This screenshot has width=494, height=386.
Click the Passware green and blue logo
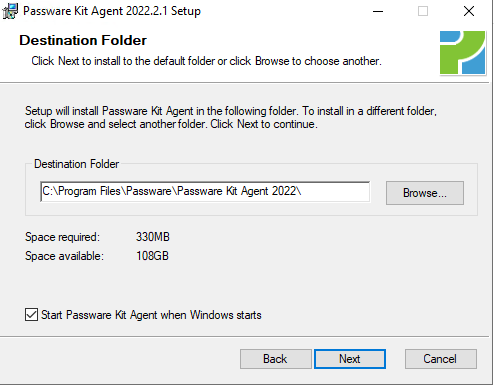462,53
